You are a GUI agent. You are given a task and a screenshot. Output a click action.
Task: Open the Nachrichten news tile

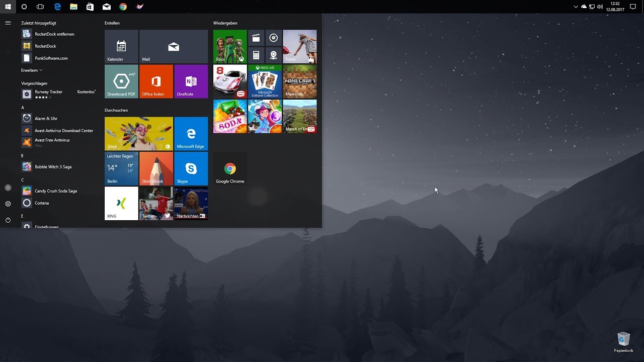click(191, 203)
